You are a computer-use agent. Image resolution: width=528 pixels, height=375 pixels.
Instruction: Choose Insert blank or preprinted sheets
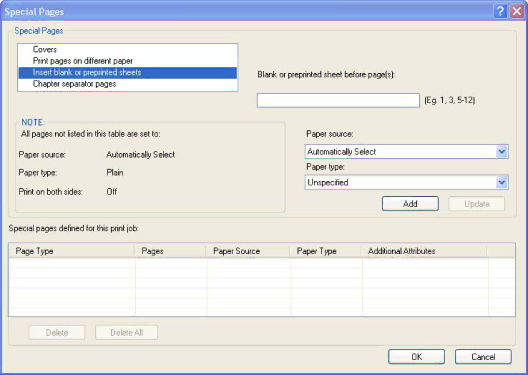128,73
